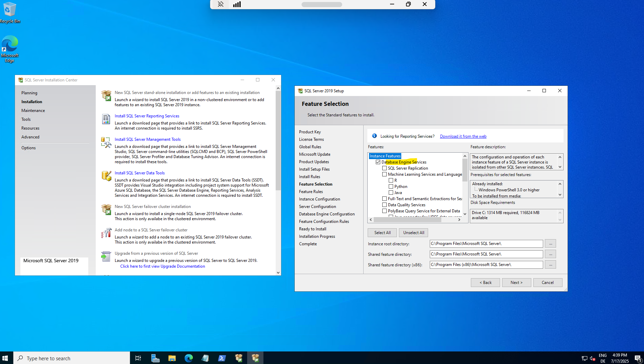Enable the Python feature checkbox
This screenshot has width=644, height=364.
click(x=391, y=186)
